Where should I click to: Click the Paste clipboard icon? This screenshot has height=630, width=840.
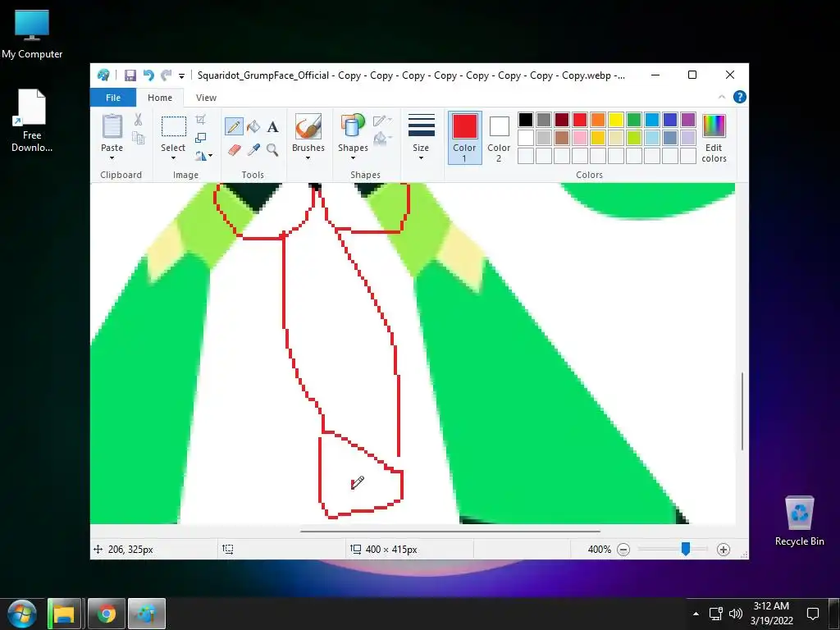pos(112,126)
